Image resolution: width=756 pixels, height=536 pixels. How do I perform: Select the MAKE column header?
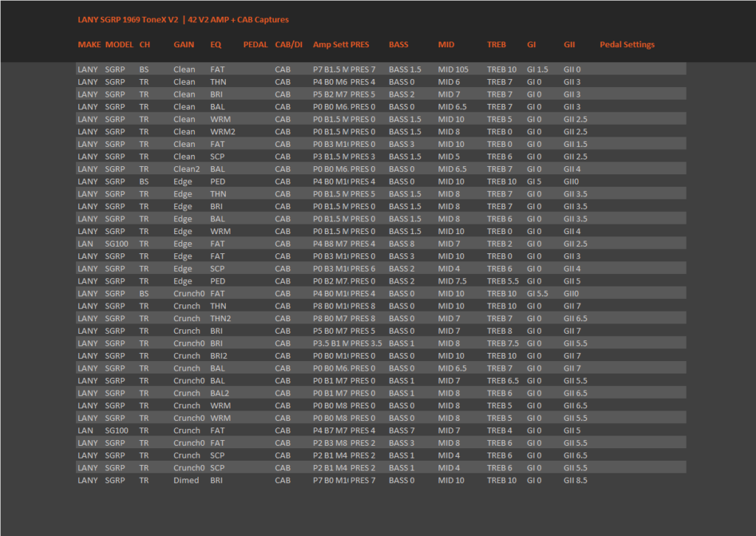(89, 44)
